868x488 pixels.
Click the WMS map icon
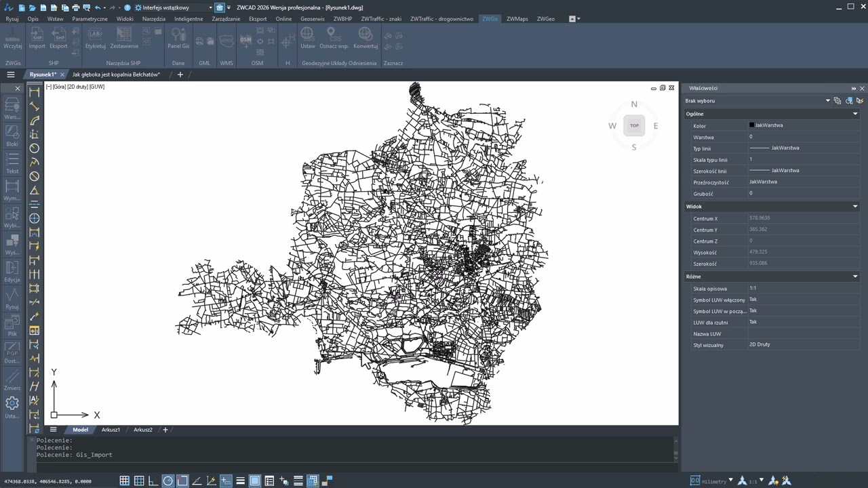226,41
